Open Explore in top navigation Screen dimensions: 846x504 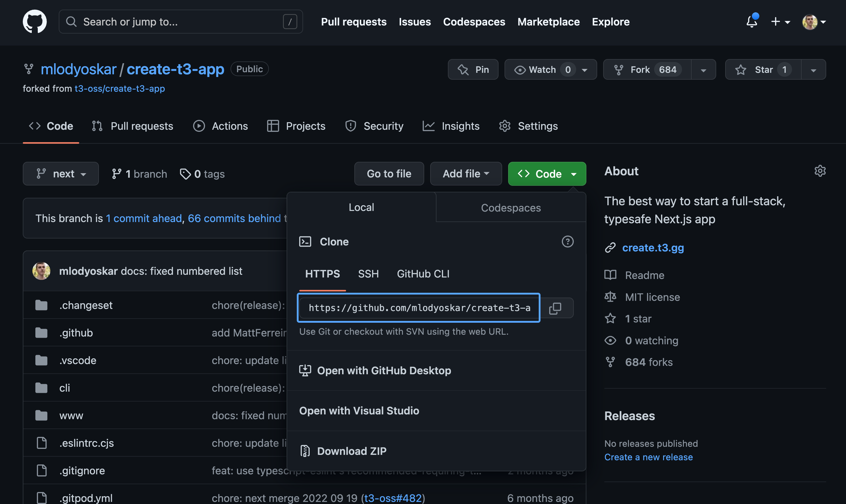pyautogui.click(x=611, y=22)
